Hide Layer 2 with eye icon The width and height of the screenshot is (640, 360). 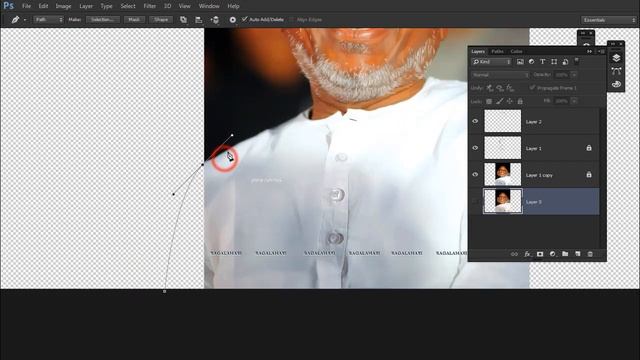475,121
